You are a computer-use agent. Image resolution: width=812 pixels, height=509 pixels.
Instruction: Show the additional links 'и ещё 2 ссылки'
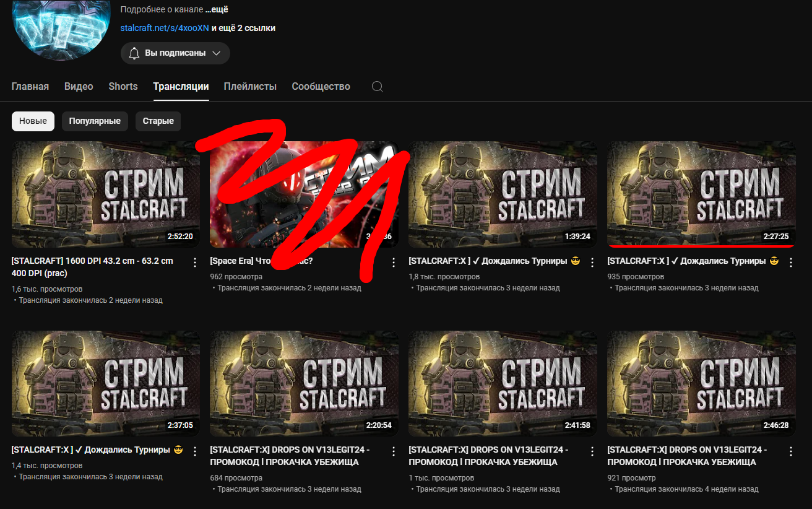point(244,28)
